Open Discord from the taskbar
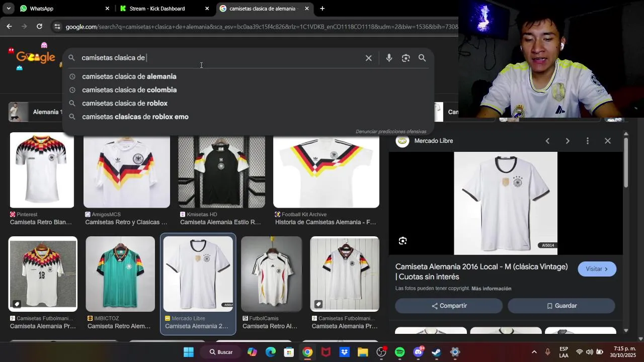The image size is (644, 362). click(418, 352)
